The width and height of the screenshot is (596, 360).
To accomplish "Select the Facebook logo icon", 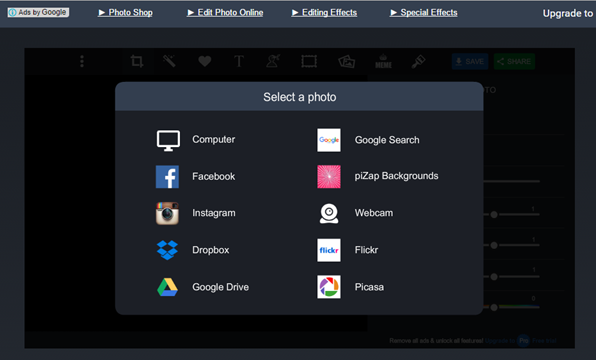I will pos(167,177).
